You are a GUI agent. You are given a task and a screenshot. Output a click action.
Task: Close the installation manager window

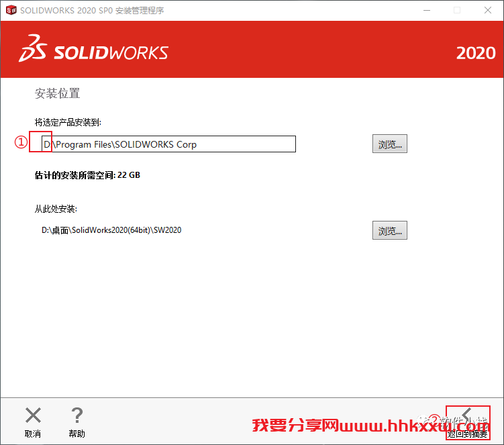point(488,10)
